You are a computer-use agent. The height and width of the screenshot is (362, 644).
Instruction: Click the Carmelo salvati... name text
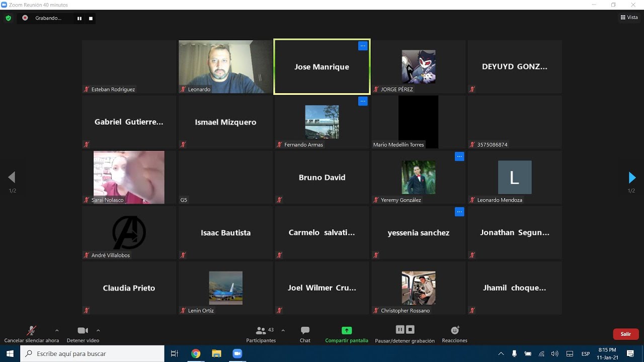pyautogui.click(x=321, y=233)
